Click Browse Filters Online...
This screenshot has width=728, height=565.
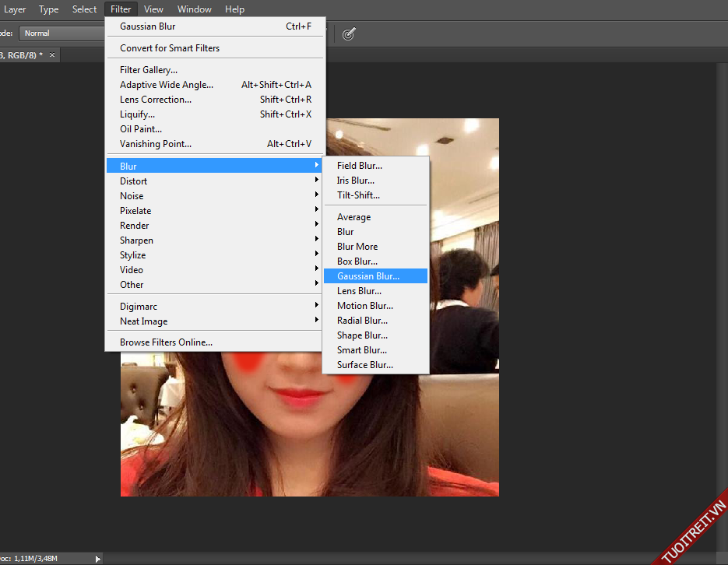tap(166, 342)
